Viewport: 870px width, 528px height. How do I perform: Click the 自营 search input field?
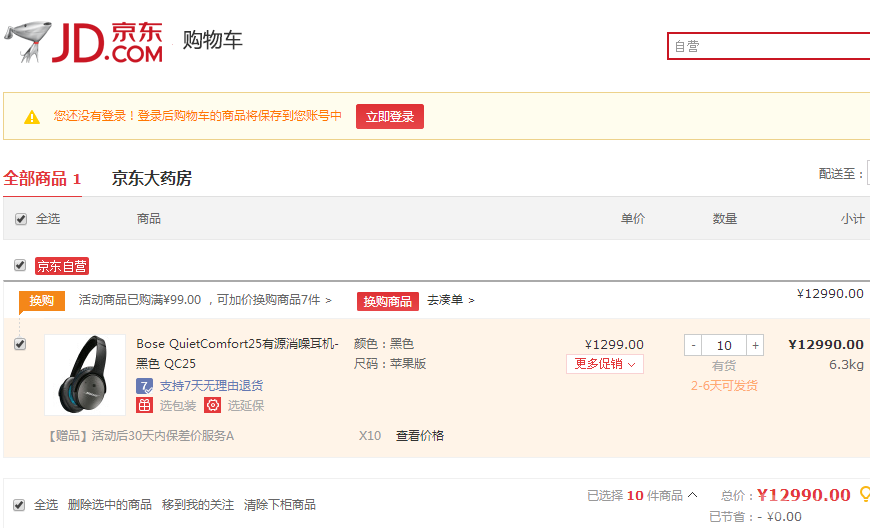(769, 46)
